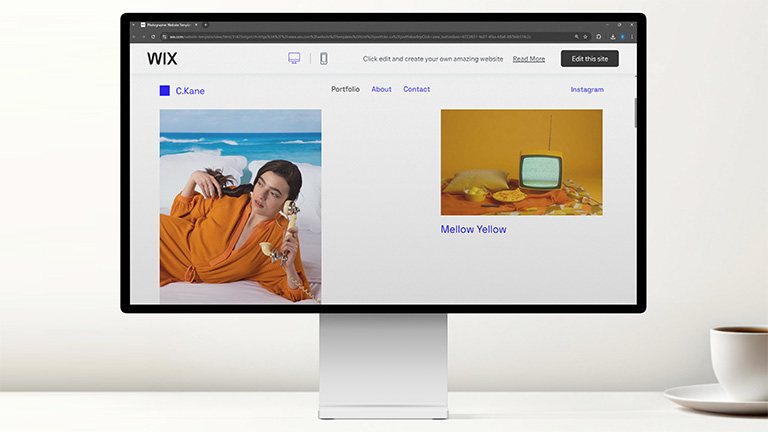Switch to mobile preview view

[324, 59]
